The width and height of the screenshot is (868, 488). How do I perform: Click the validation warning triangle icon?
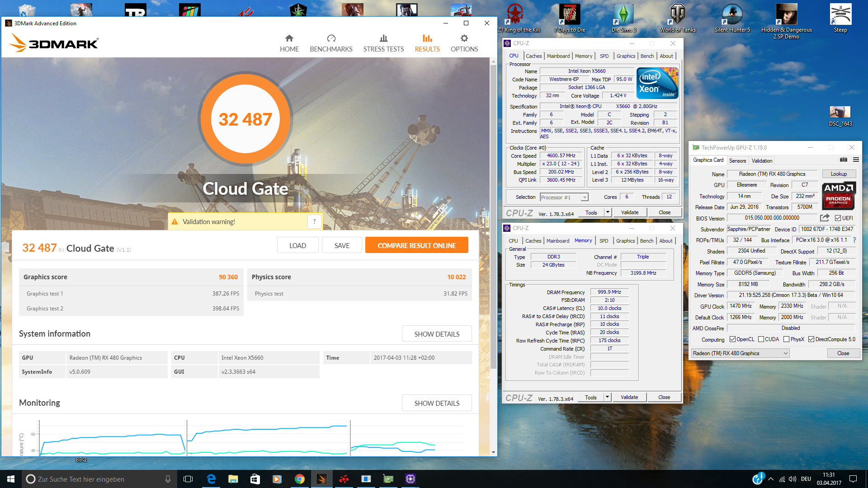175,222
